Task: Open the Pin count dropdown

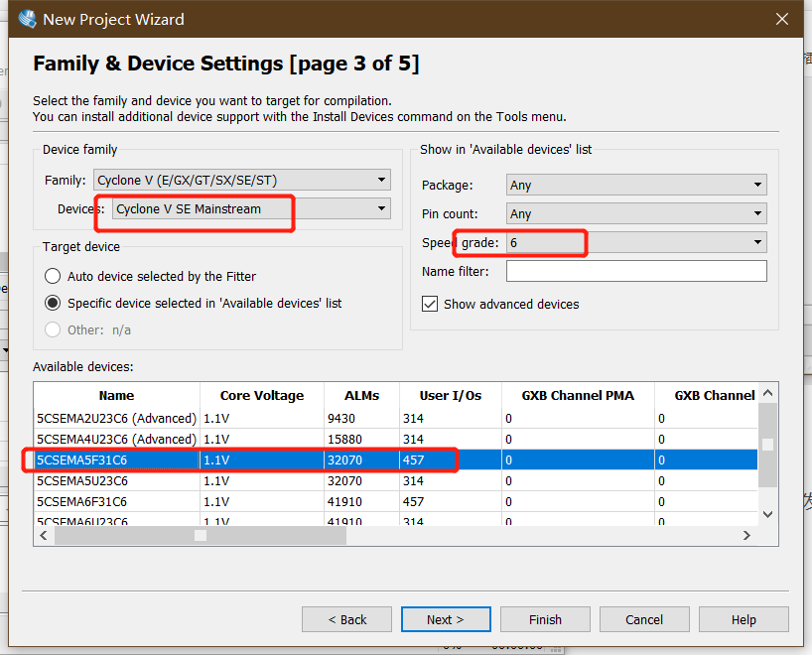Action: (x=636, y=213)
